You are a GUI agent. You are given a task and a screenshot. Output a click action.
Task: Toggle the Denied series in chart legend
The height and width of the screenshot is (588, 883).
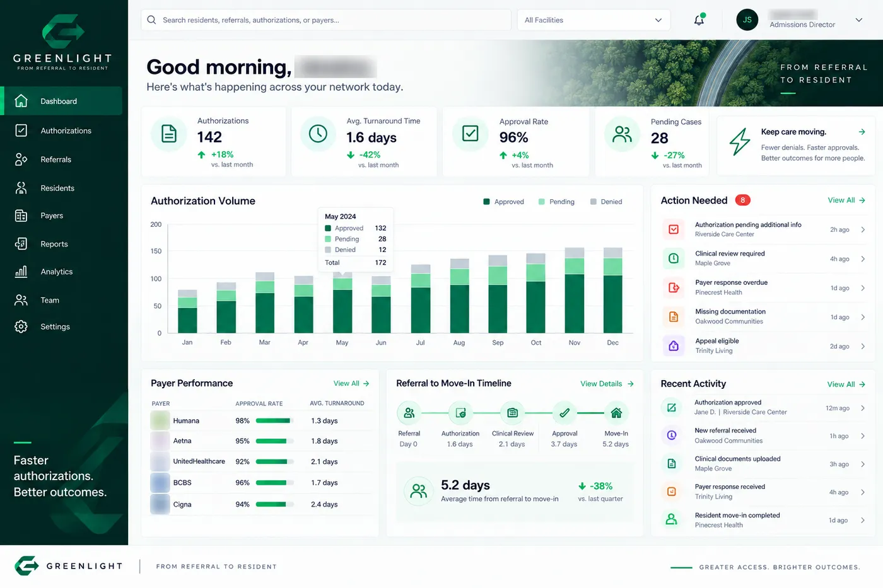pyautogui.click(x=606, y=202)
